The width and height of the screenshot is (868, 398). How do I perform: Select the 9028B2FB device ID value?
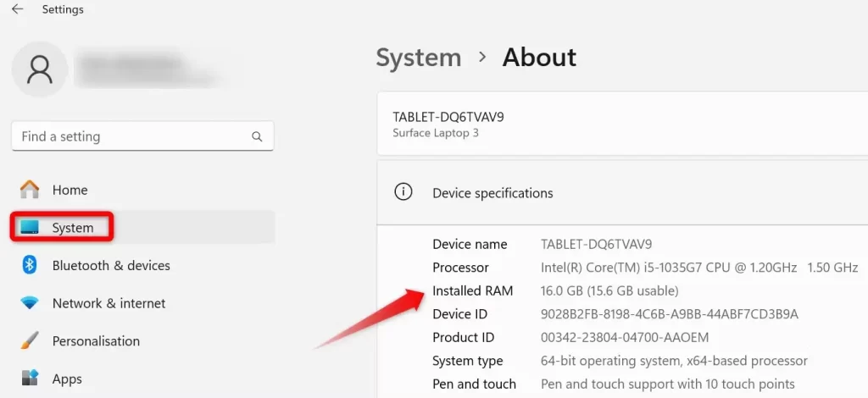(670, 314)
